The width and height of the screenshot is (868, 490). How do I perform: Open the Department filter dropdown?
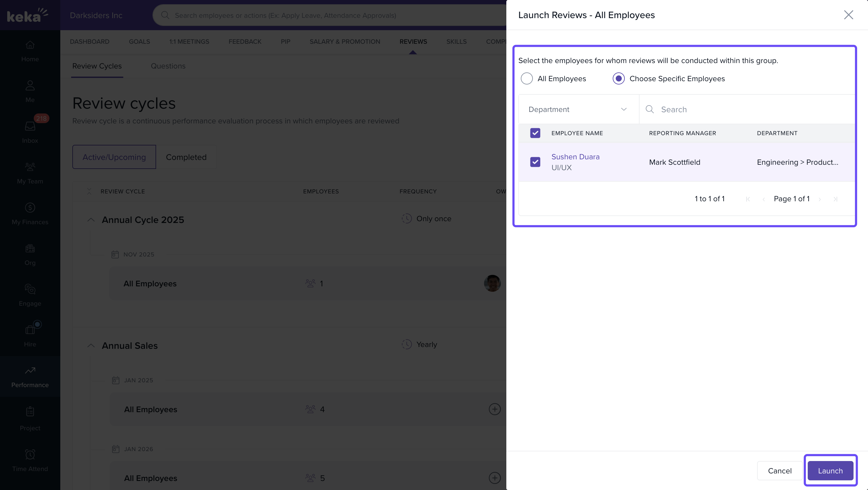tap(578, 109)
